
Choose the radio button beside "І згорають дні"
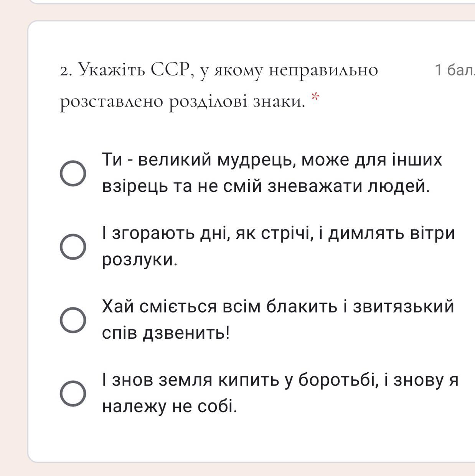(73, 247)
